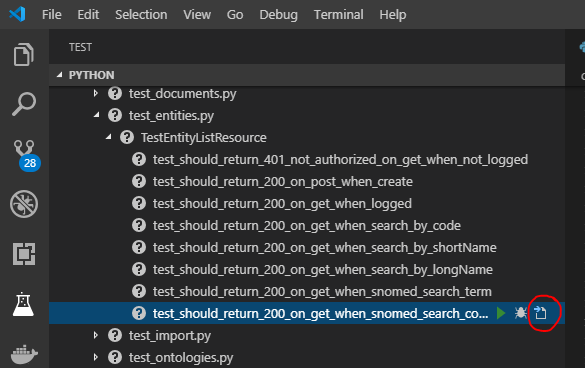Click status icon of search_by_code test
585x368 pixels.
[x=139, y=225]
